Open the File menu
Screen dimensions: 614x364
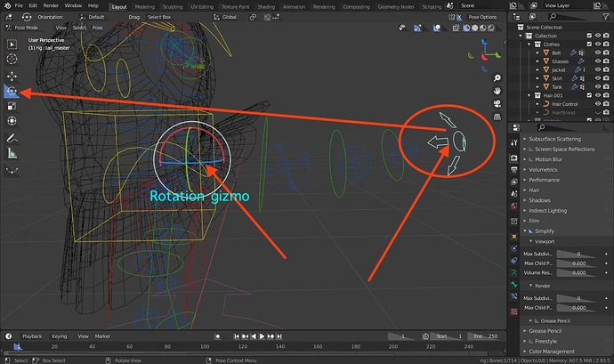click(x=19, y=6)
